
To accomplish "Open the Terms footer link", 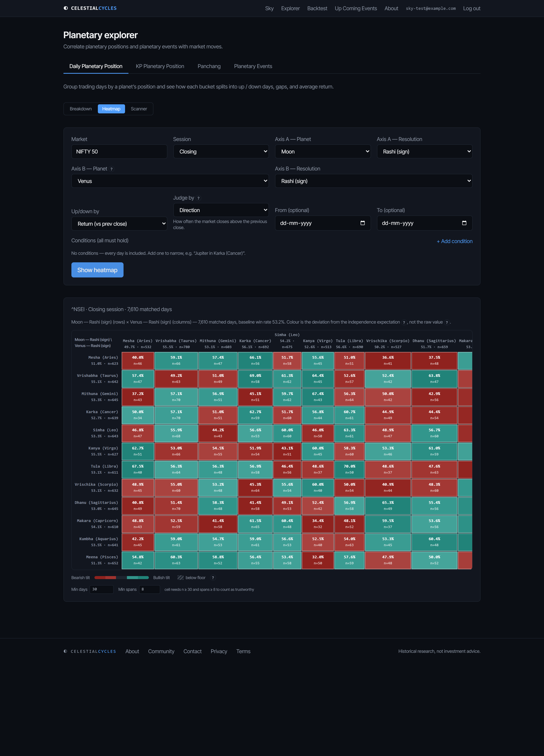I will [243, 651].
